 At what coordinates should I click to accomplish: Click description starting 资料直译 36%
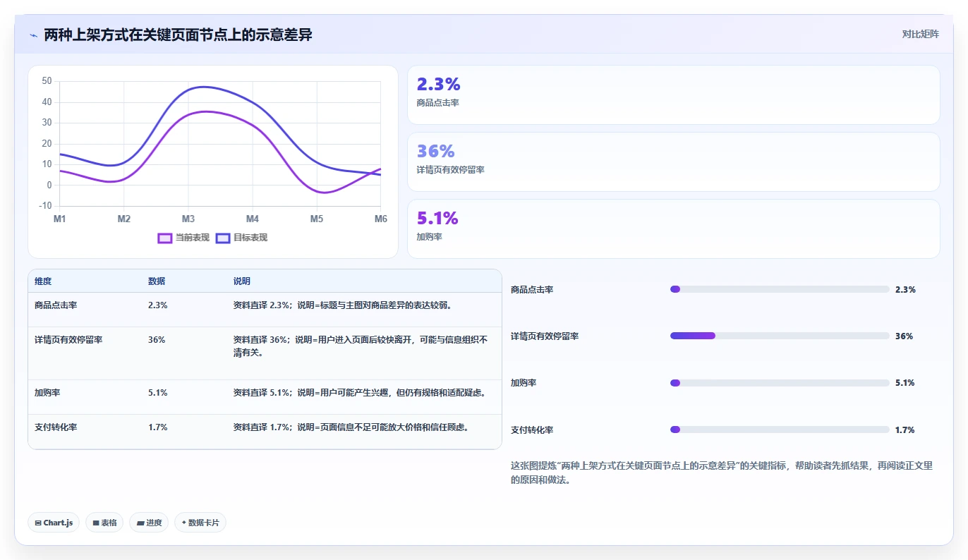[361, 346]
